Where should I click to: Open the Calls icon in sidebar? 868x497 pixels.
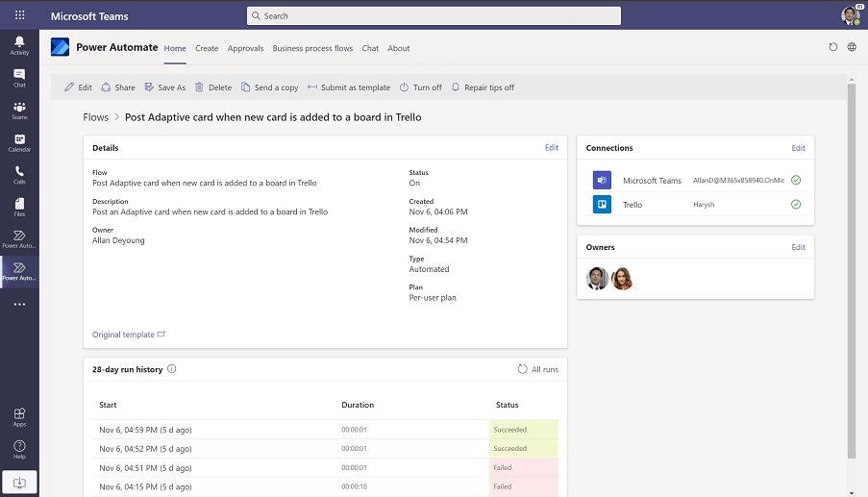click(x=19, y=174)
